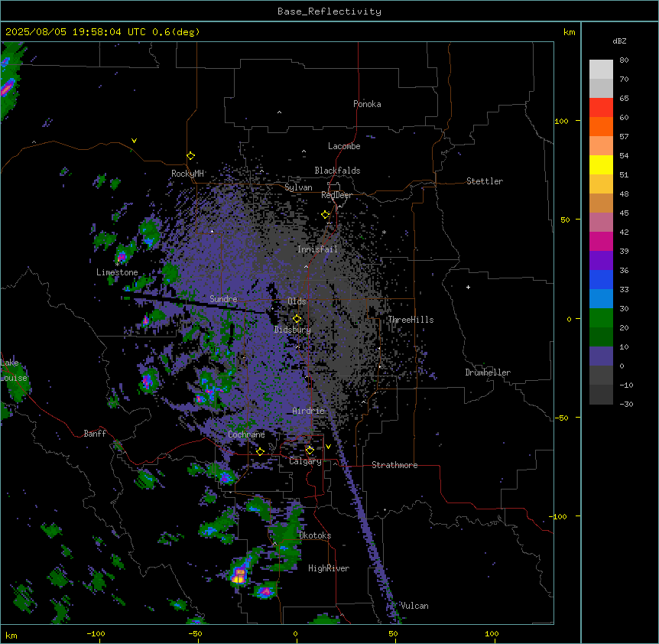Image resolution: width=659 pixels, height=644 pixels.
Task: Pick the red swatch in the dBZ legend
Action: click(601, 107)
